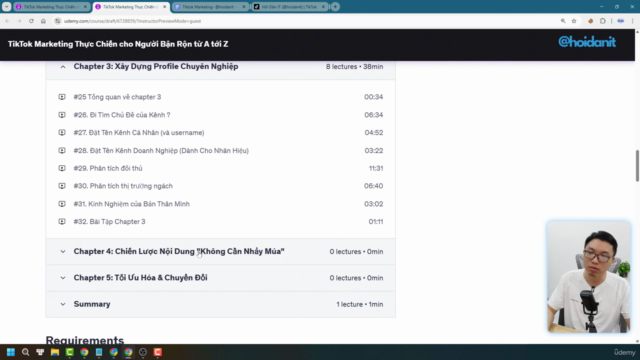Screen dimensions: 640x360
Task: Click video icon for #29 Phân tích đối thủ
Action: [x=62, y=168]
